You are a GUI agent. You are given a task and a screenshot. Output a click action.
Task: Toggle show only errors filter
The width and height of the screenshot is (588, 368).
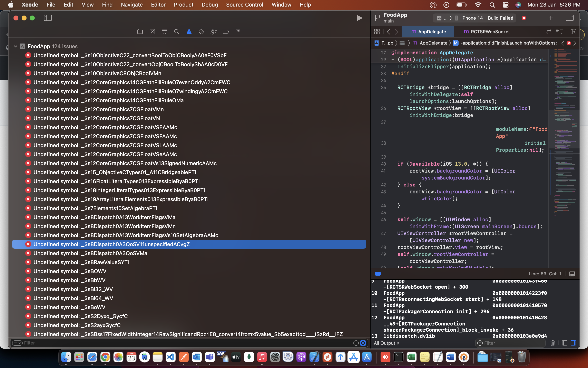tap(363, 343)
